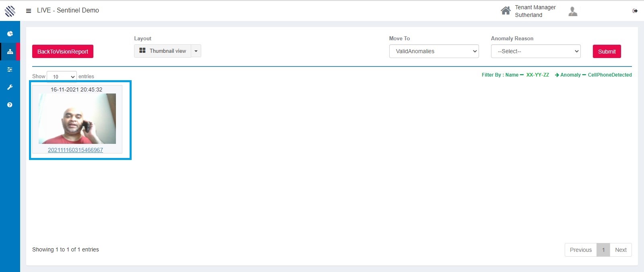The image size is (644, 272).
Task: Click the home icon in header
Action: point(506,11)
